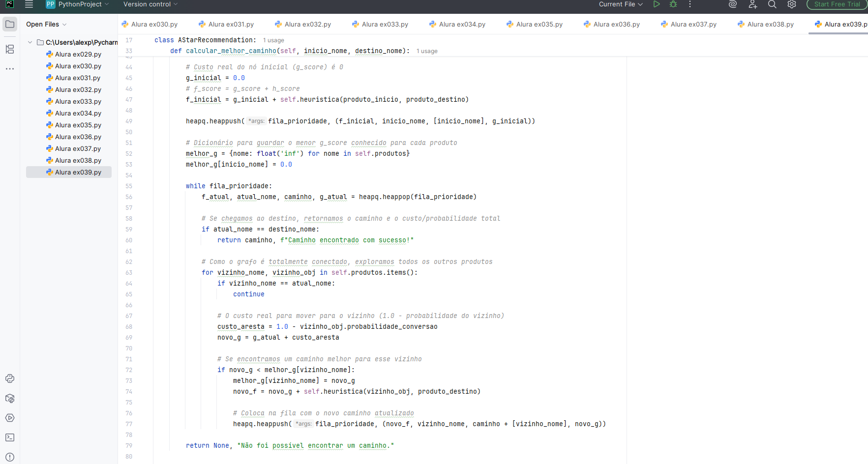The height and width of the screenshot is (464, 868).
Task: Open the AI Assistant swirl icon
Action: (733, 4)
